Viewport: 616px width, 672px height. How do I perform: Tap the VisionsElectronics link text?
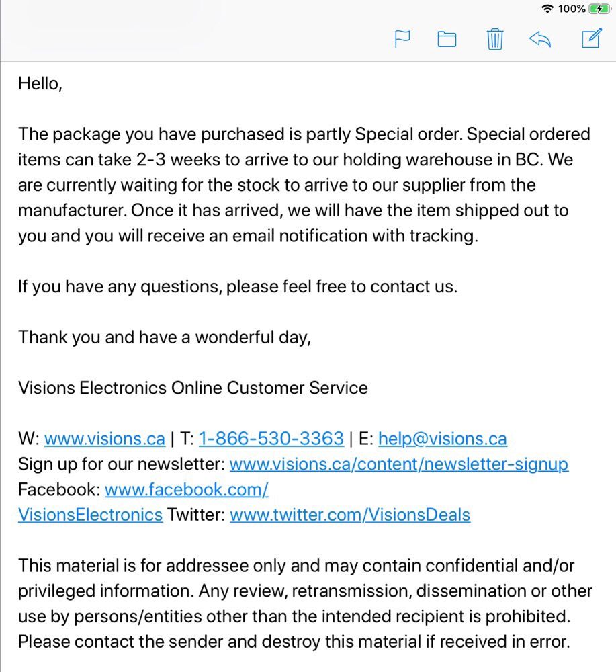[x=90, y=515]
